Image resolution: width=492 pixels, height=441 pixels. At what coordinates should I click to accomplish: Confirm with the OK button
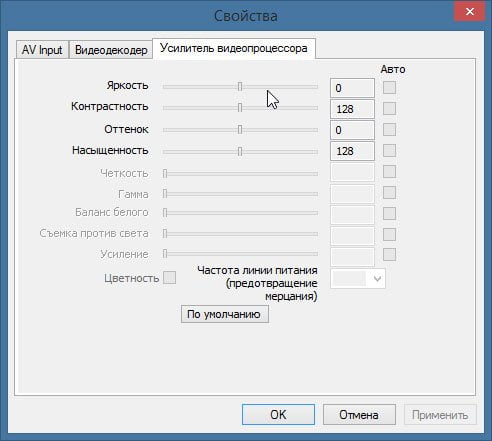click(278, 415)
